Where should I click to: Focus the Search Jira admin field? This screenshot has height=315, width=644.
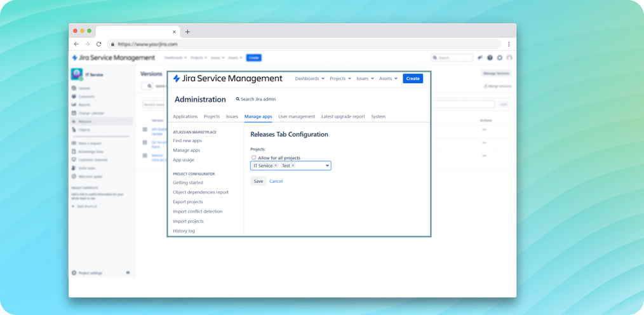pyautogui.click(x=258, y=99)
